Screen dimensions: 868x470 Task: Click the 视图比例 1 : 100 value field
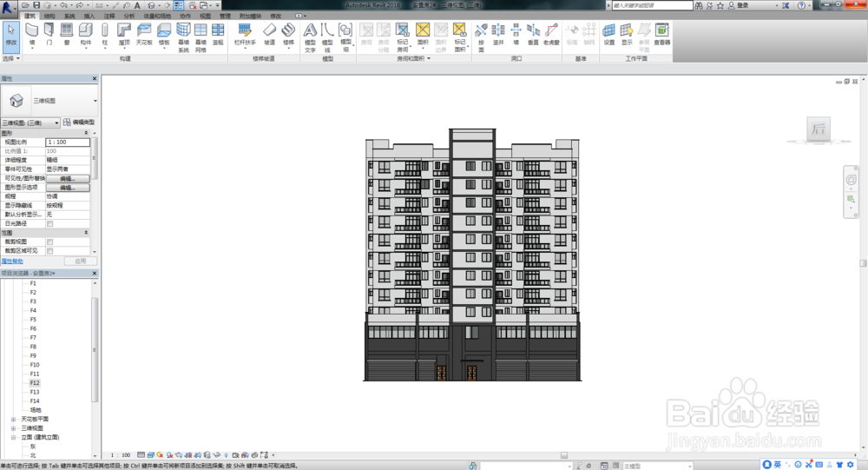click(x=68, y=142)
